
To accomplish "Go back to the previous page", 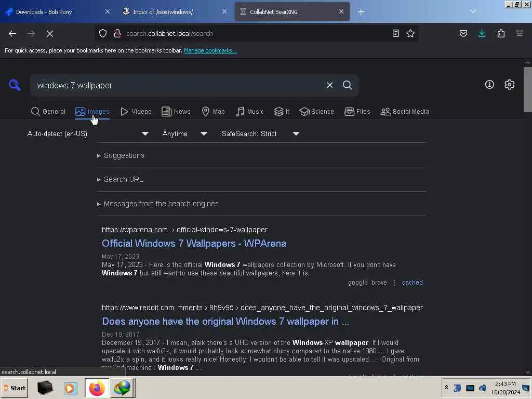I will 12,34.
